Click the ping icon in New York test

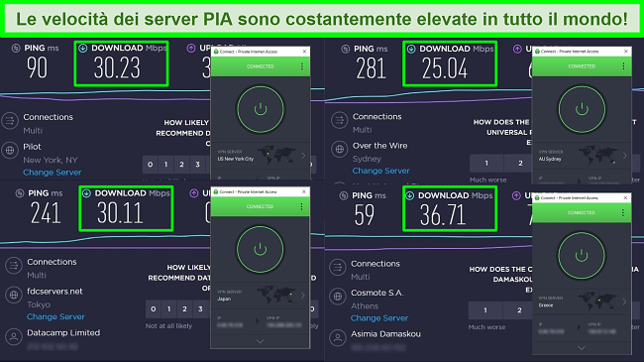point(16,49)
